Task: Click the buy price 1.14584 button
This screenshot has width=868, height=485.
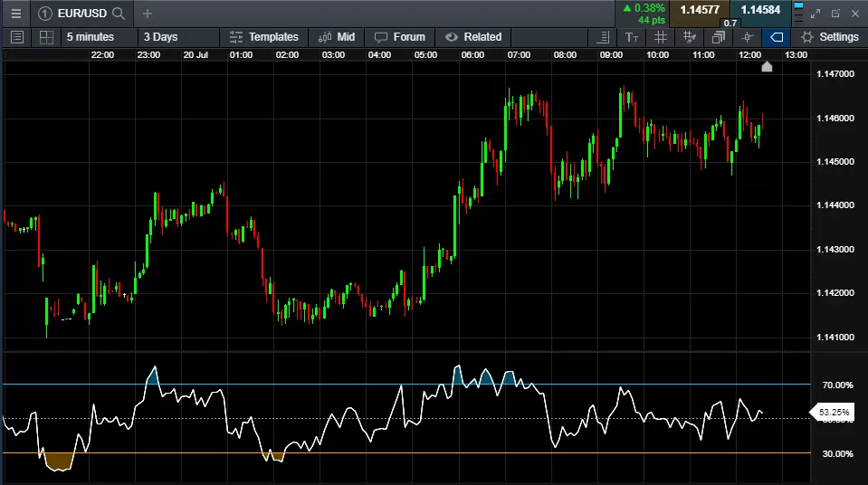Action: [x=760, y=11]
